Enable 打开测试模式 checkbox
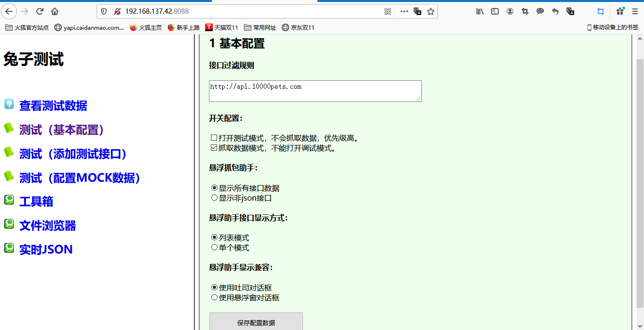 [x=214, y=138]
